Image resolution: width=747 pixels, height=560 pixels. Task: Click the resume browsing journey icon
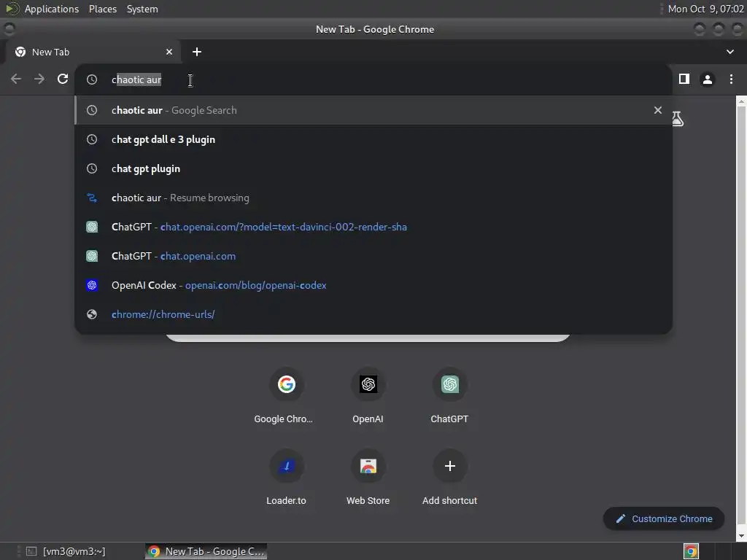92,198
